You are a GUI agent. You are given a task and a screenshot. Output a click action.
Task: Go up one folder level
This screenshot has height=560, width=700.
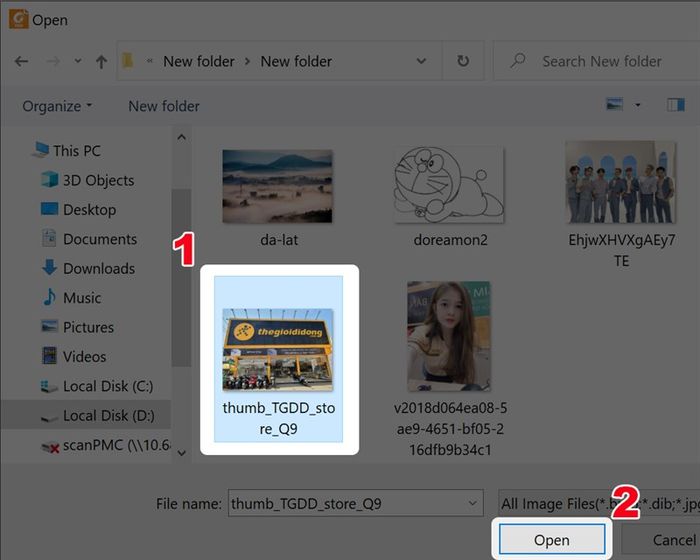point(101,62)
